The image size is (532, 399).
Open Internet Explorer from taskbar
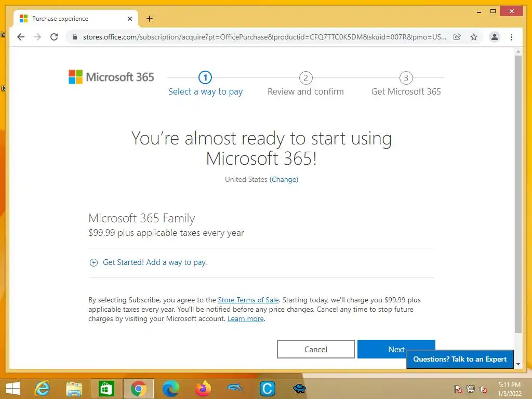point(43,389)
